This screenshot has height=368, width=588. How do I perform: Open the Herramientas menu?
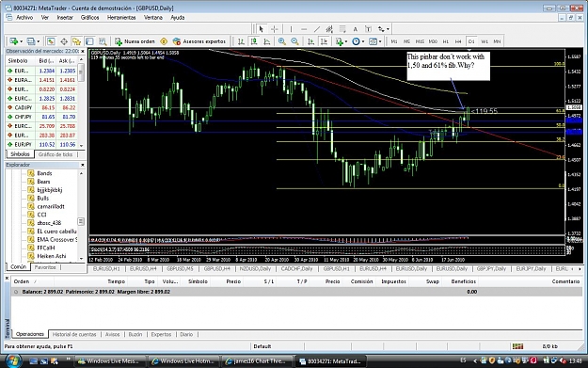[121, 17]
